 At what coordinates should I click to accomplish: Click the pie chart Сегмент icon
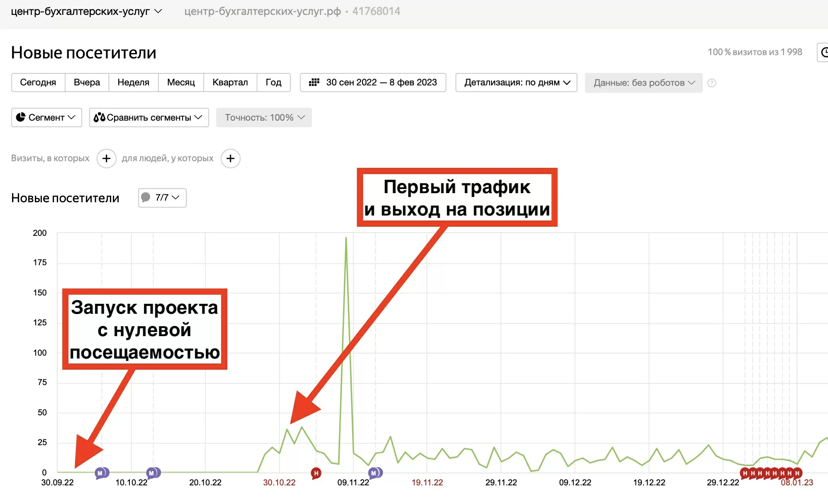[x=21, y=117]
